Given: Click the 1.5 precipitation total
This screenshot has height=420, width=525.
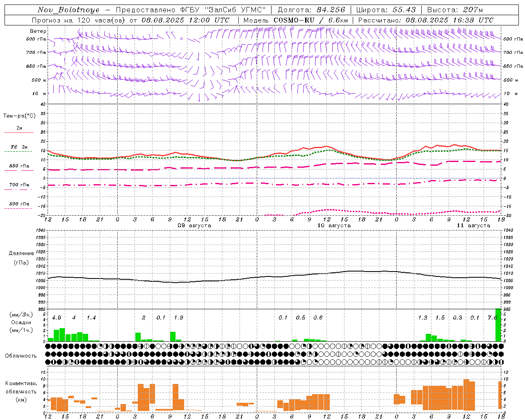Looking at the screenshot, I should [440, 317].
